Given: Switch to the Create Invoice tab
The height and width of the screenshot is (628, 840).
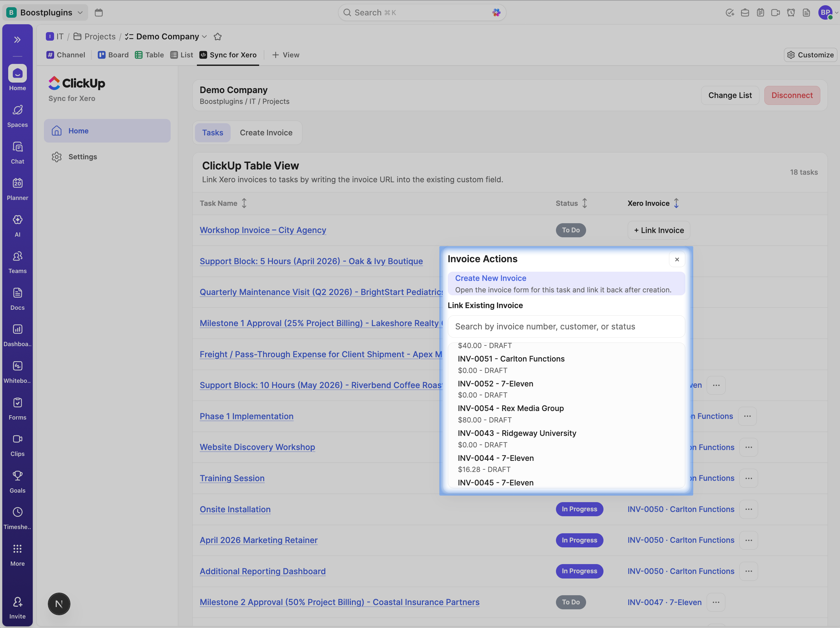Looking at the screenshot, I should [x=266, y=133].
